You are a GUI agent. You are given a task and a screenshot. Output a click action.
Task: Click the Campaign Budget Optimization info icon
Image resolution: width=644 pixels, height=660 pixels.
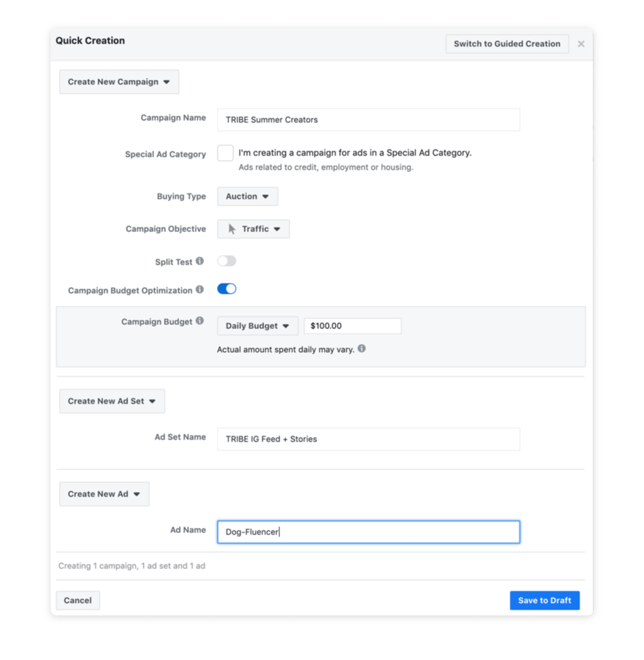pyautogui.click(x=200, y=290)
